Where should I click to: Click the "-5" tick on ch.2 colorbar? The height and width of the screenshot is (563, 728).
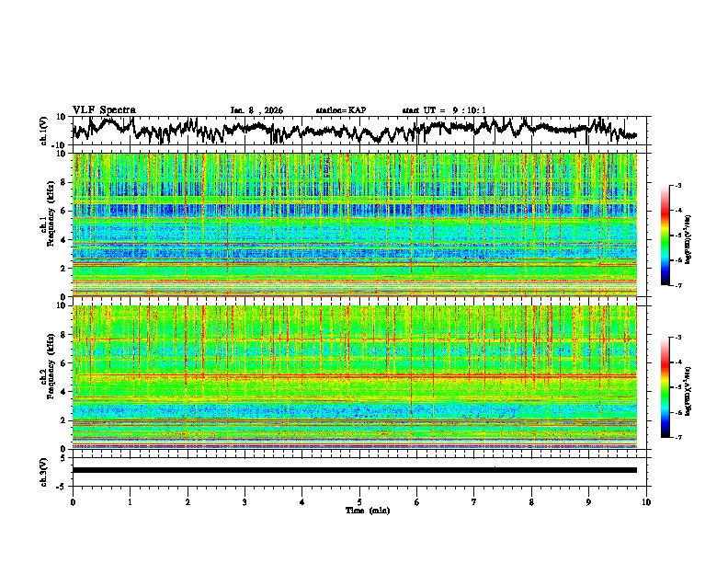pos(678,387)
